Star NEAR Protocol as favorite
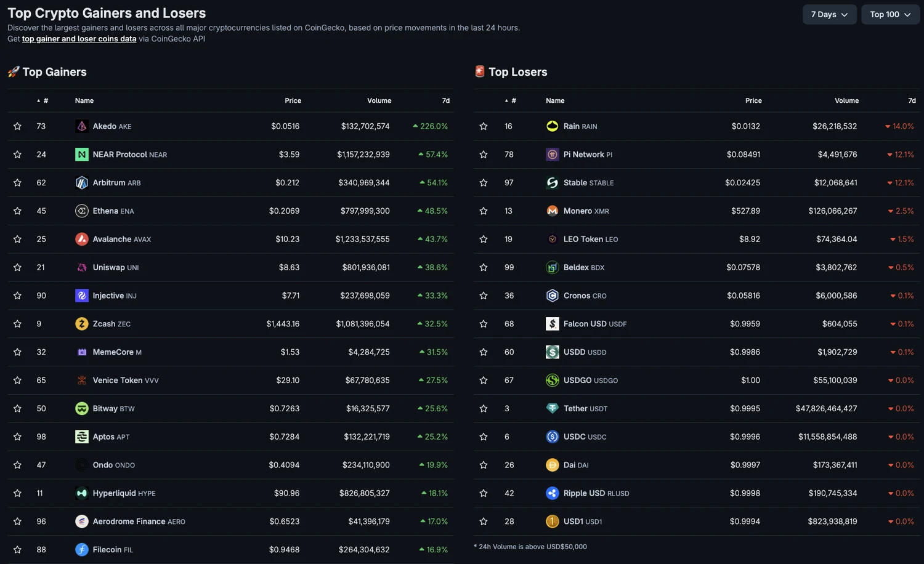The width and height of the screenshot is (924, 564). tap(17, 155)
